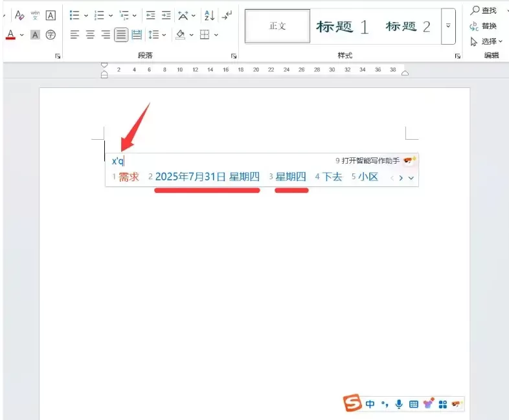Click 替换 (Replace)
Screen dimensions: 509x420
pos(483,26)
